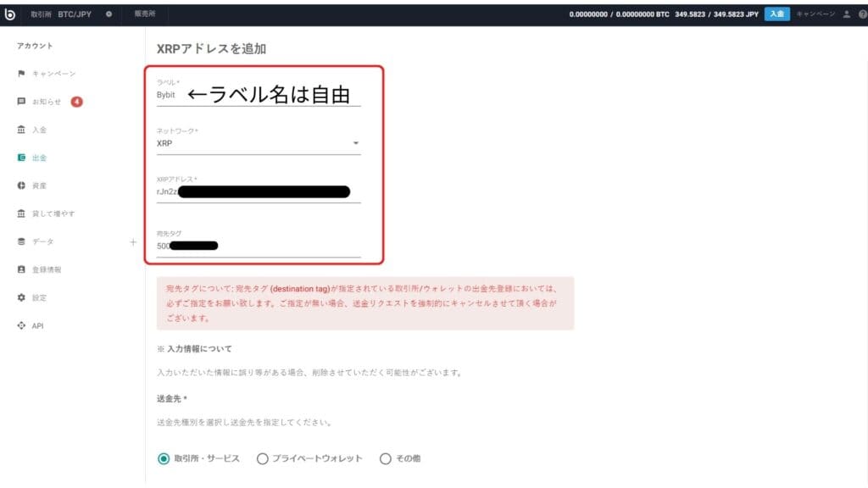The height and width of the screenshot is (488, 868).
Task: Select the プライベートウォレット radio button
Action: tap(263, 458)
